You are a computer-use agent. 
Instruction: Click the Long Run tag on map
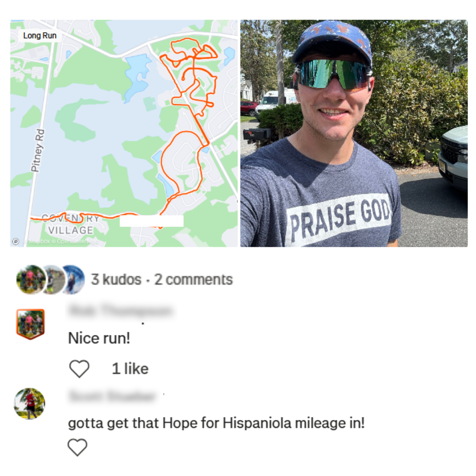(x=40, y=36)
